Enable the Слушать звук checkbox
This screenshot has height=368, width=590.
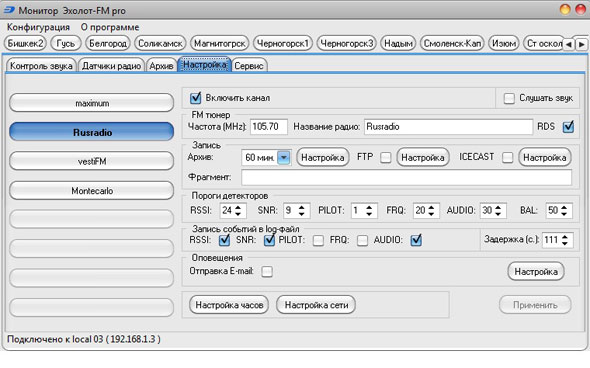coord(509,99)
